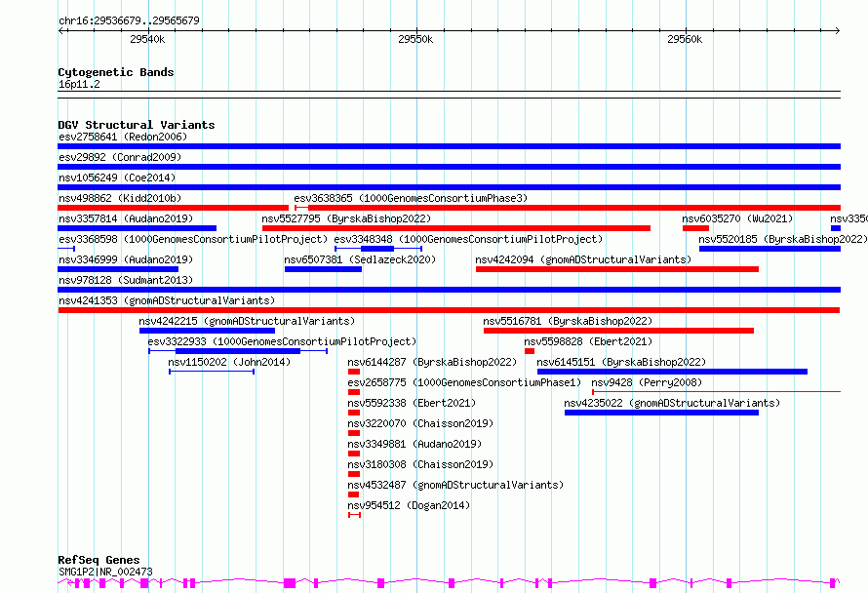Click esv3348348 (1000GenomesConsortiumPilotProject) label
Viewport: 868px width, 593px height.
[468, 239]
